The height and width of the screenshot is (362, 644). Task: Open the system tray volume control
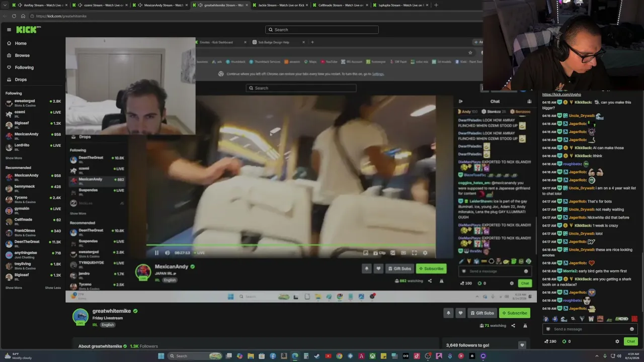click(619, 356)
